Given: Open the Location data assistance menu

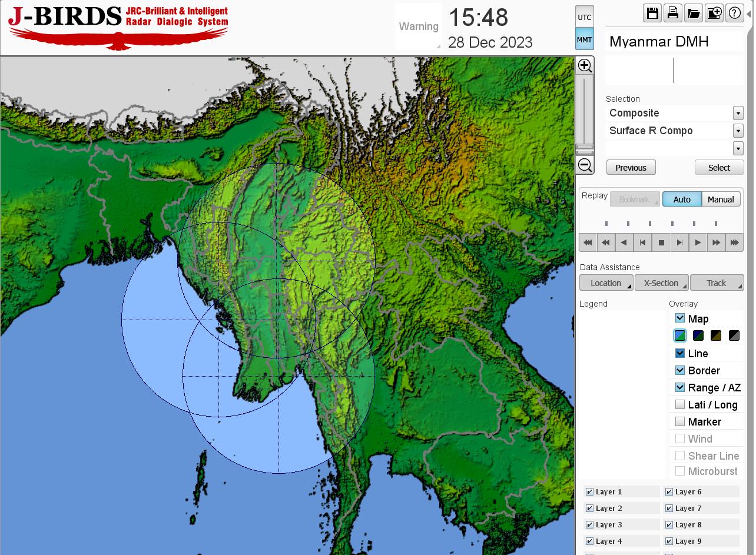Looking at the screenshot, I should [606, 283].
